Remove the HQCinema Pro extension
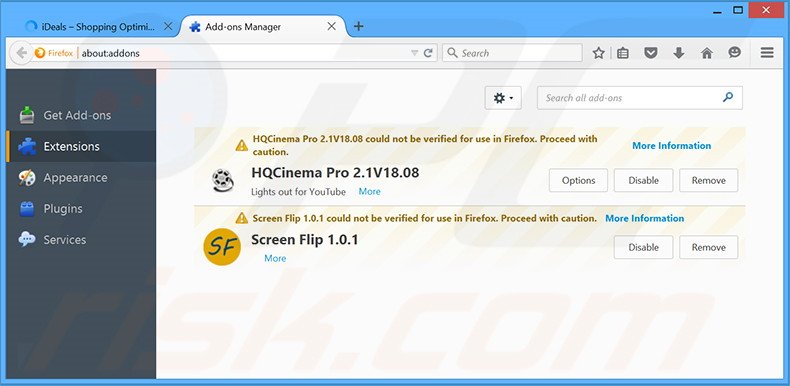The height and width of the screenshot is (386, 790). 708,180
